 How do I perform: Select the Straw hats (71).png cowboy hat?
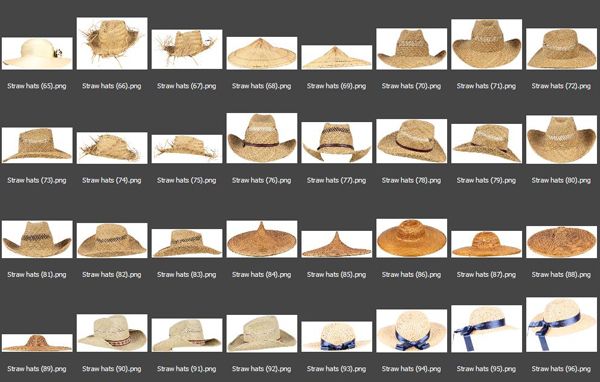pyautogui.click(x=486, y=44)
